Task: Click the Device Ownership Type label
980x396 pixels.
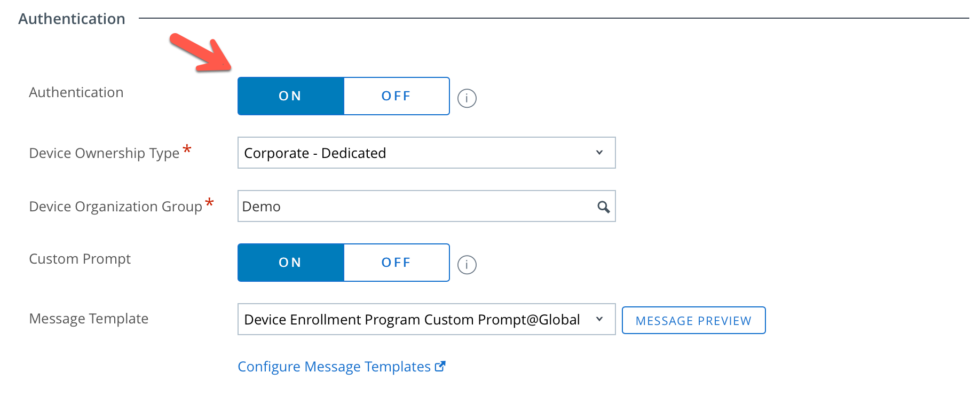Action: [x=104, y=153]
